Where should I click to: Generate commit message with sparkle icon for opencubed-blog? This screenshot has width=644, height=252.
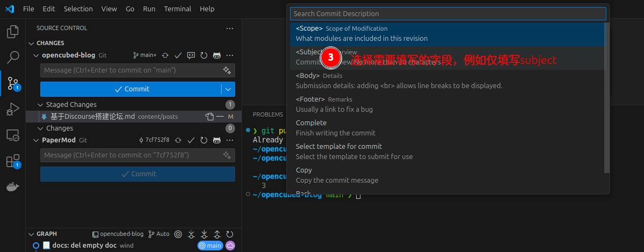[x=227, y=70]
